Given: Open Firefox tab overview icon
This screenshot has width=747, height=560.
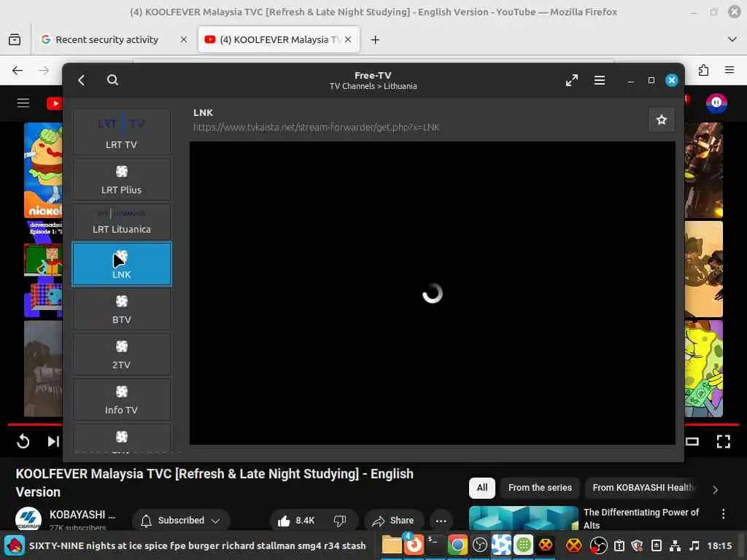Looking at the screenshot, I should tap(15, 39).
